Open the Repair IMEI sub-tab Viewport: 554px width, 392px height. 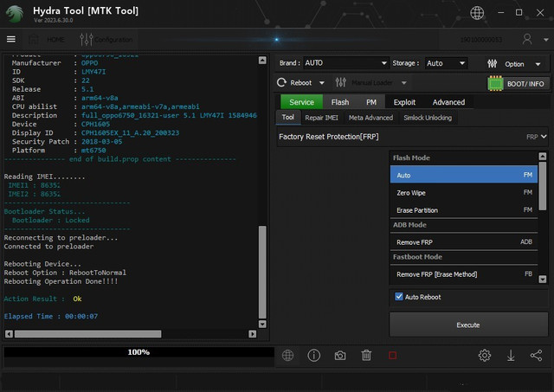click(320, 118)
